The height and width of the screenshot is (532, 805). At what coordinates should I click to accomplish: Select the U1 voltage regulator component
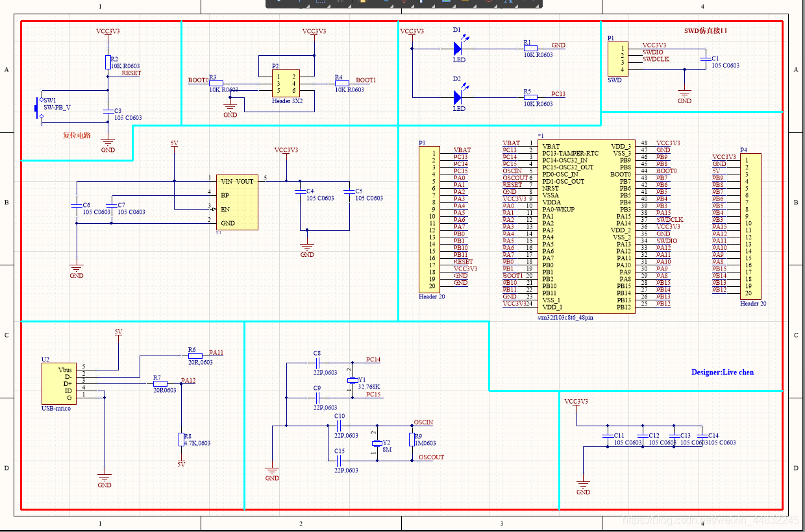[x=238, y=202]
